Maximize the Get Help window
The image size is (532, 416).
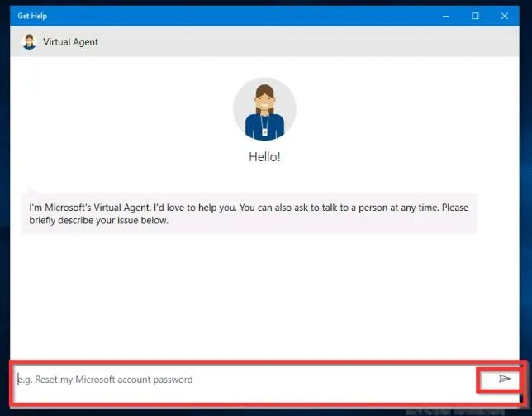click(x=475, y=16)
